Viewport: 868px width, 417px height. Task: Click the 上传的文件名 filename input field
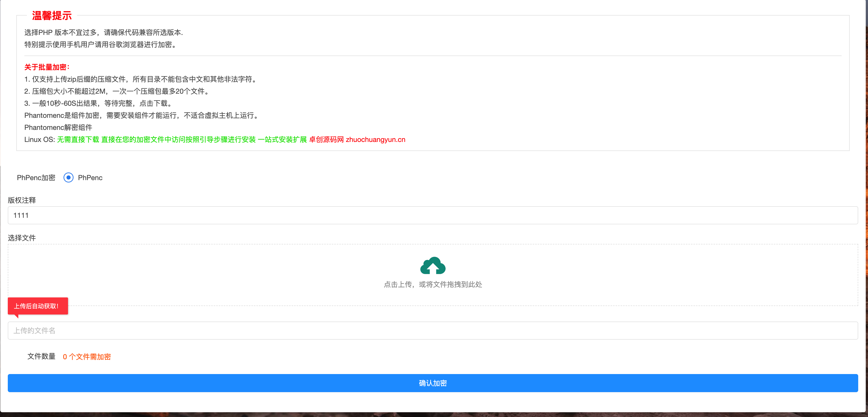tap(433, 330)
